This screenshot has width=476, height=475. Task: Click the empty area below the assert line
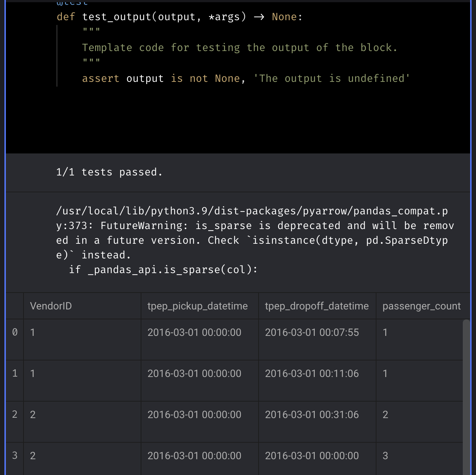[238, 117]
